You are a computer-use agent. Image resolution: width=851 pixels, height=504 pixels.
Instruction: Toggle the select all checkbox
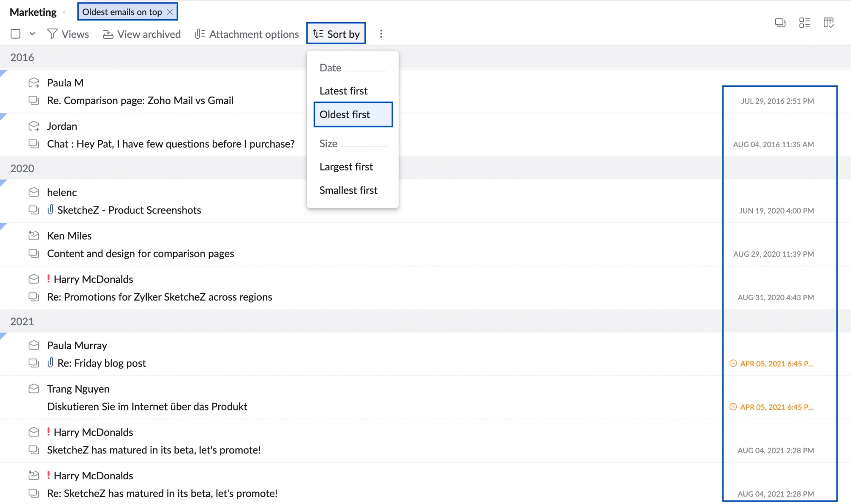[16, 34]
